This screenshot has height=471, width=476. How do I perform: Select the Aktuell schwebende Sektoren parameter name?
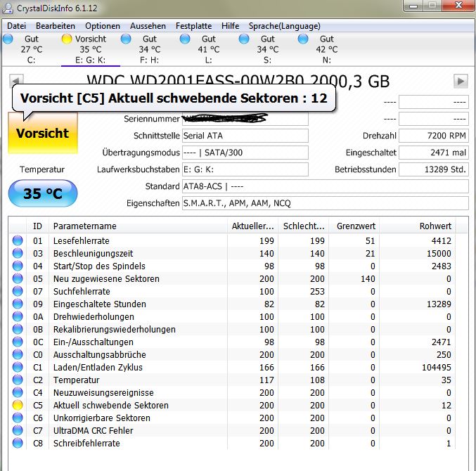[111, 405]
